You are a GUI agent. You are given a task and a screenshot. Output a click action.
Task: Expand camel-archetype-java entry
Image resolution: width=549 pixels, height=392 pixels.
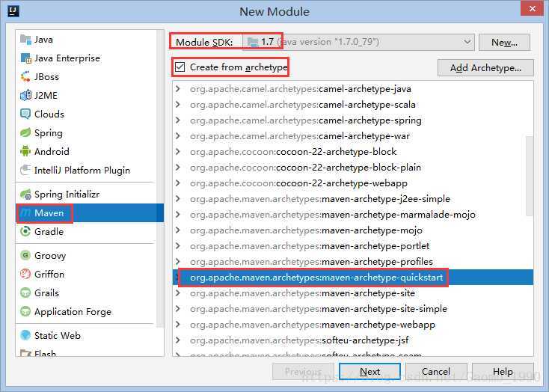tap(178, 89)
